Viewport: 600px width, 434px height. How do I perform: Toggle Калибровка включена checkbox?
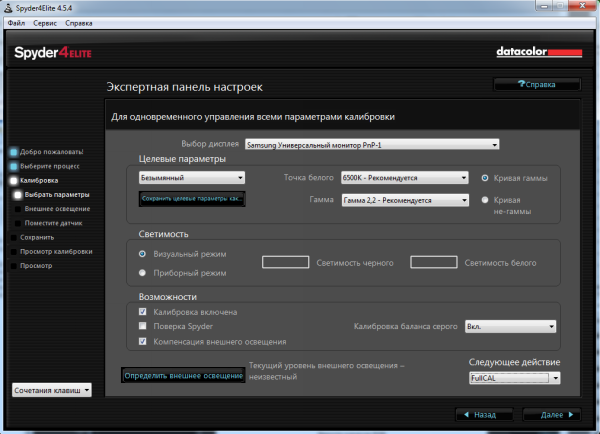pyautogui.click(x=143, y=312)
